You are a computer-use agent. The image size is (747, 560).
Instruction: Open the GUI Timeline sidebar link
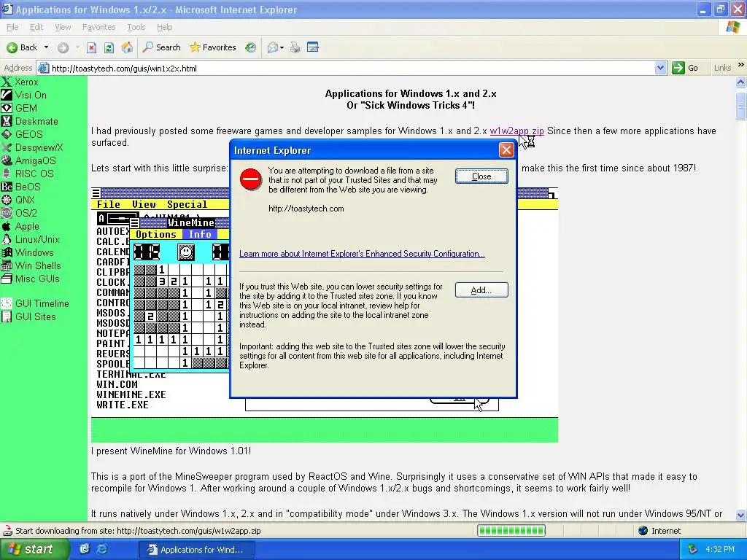click(42, 303)
